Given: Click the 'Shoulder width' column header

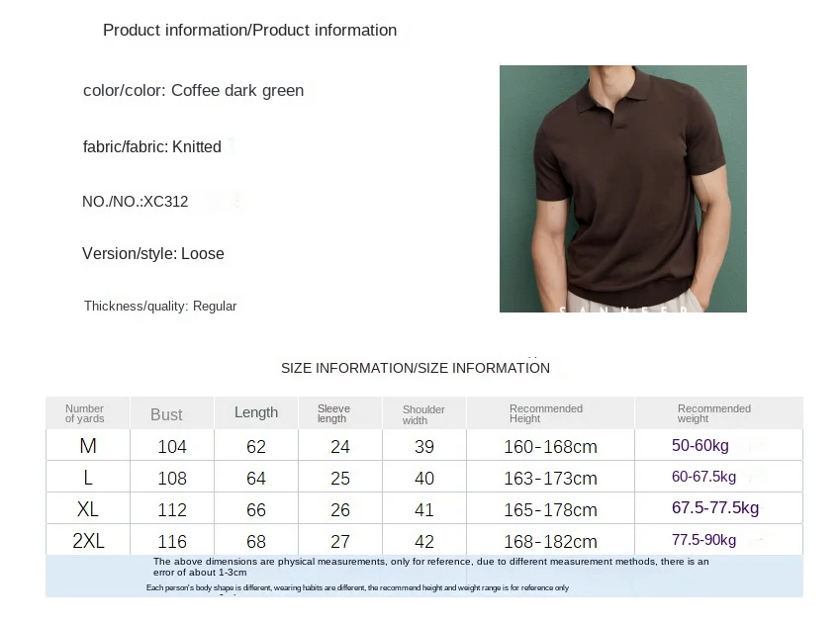Looking at the screenshot, I should pos(423,415).
